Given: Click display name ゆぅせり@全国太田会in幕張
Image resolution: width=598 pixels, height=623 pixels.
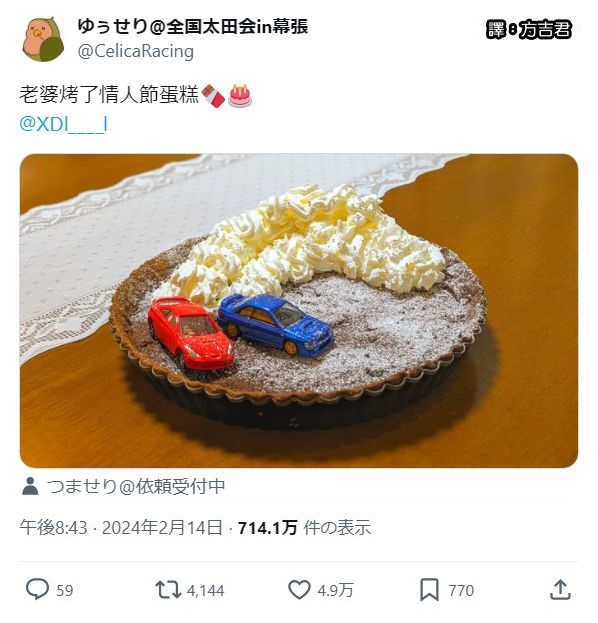Looking at the screenshot, I should pyautogui.click(x=193, y=27).
